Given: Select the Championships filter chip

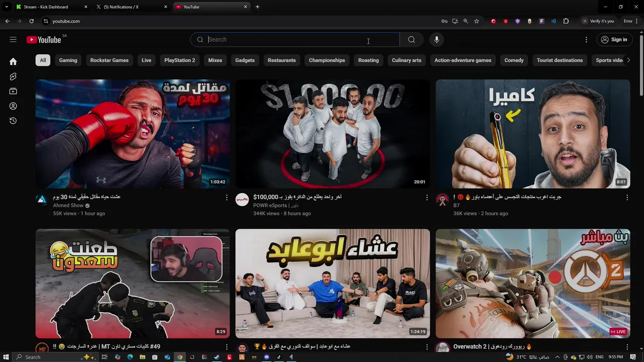Looking at the screenshot, I should pyautogui.click(x=327, y=60).
